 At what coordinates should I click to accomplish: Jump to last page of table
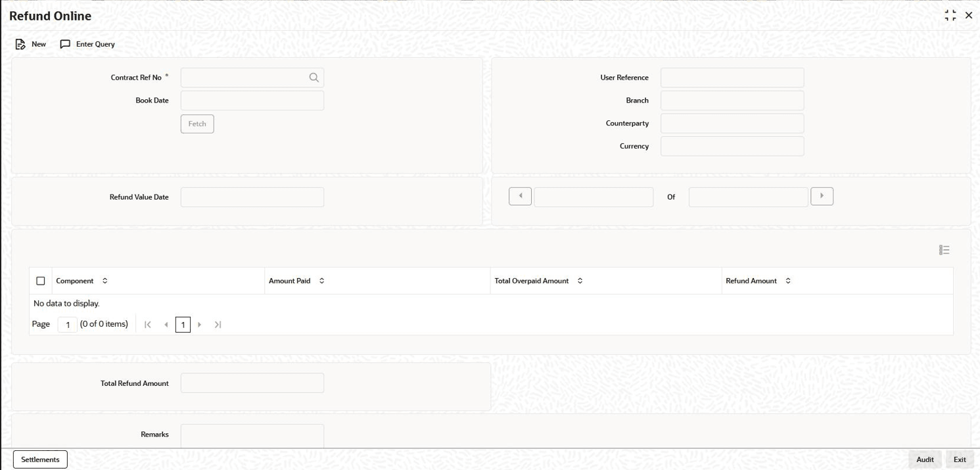pyautogui.click(x=218, y=325)
